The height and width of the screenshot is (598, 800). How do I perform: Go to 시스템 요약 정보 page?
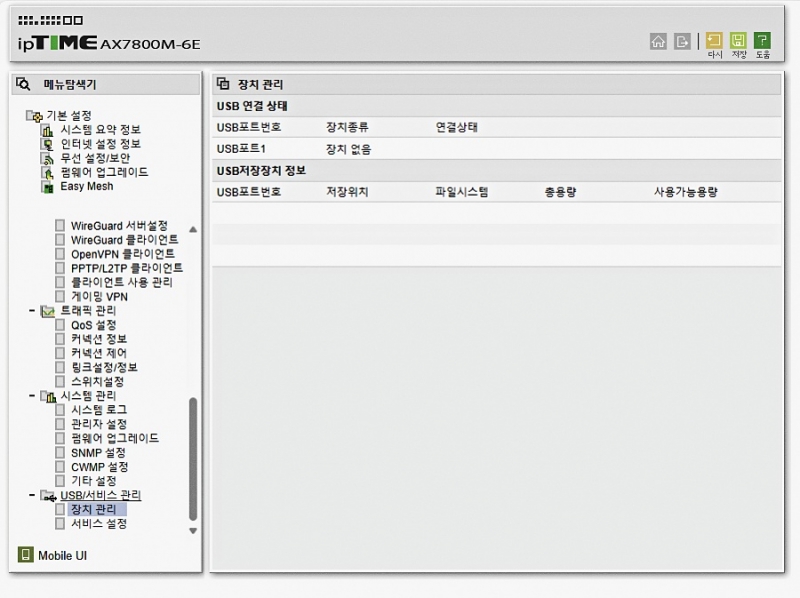tap(100, 130)
